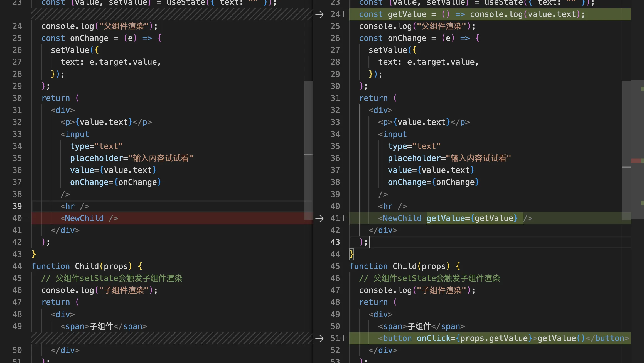Click 'value={value.text}' in left pane
The height and width of the screenshot is (363, 644).
tap(113, 170)
